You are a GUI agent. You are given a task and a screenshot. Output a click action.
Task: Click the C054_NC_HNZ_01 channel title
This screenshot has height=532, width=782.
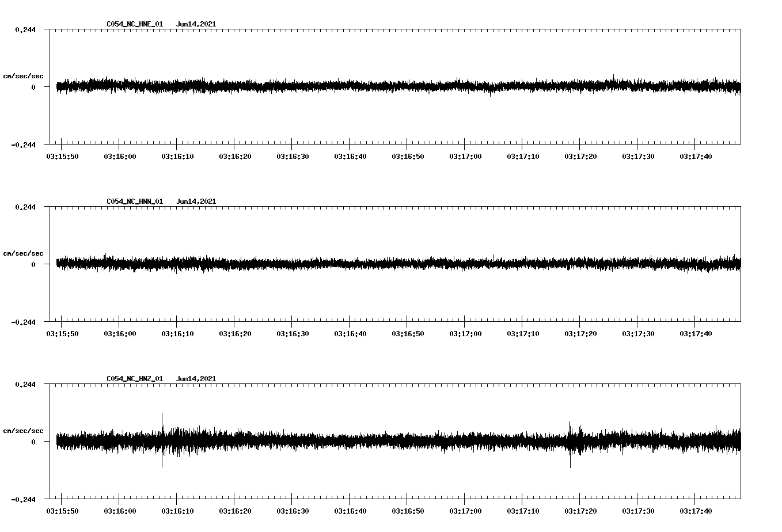pos(135,379)
